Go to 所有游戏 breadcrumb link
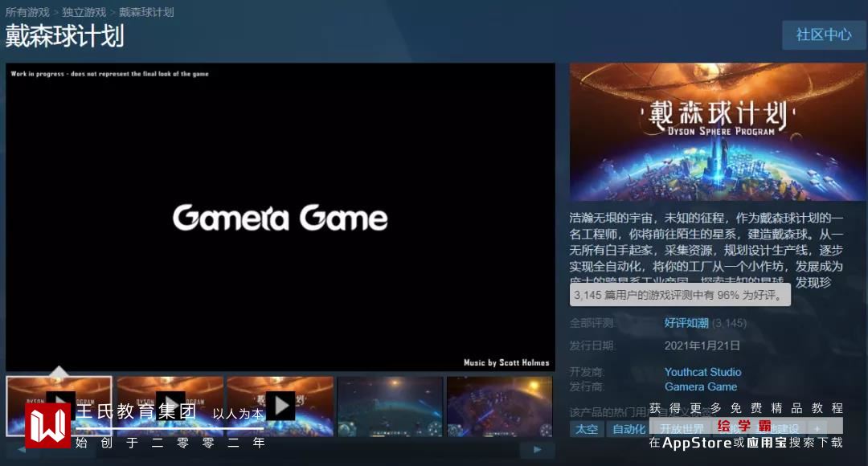The height and width of the screenshot is (466, 868). point(27,12)
